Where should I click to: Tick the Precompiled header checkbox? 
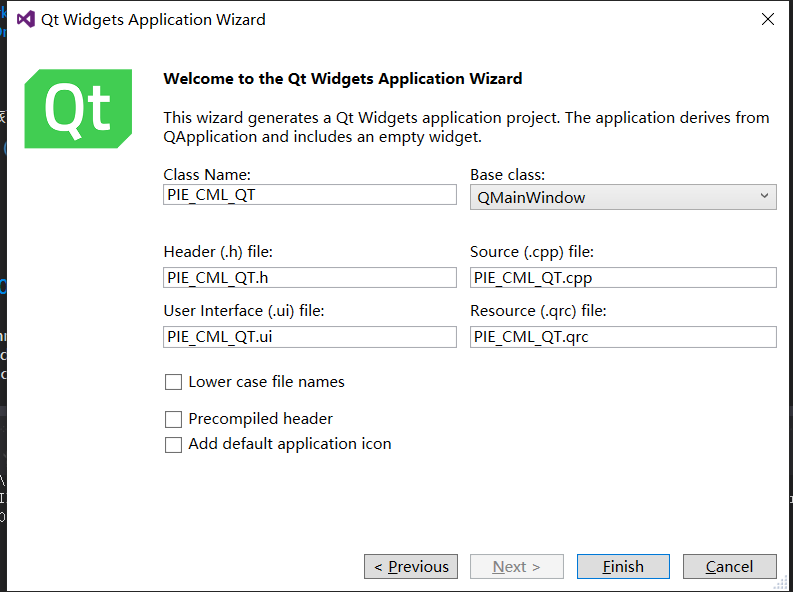173,419
